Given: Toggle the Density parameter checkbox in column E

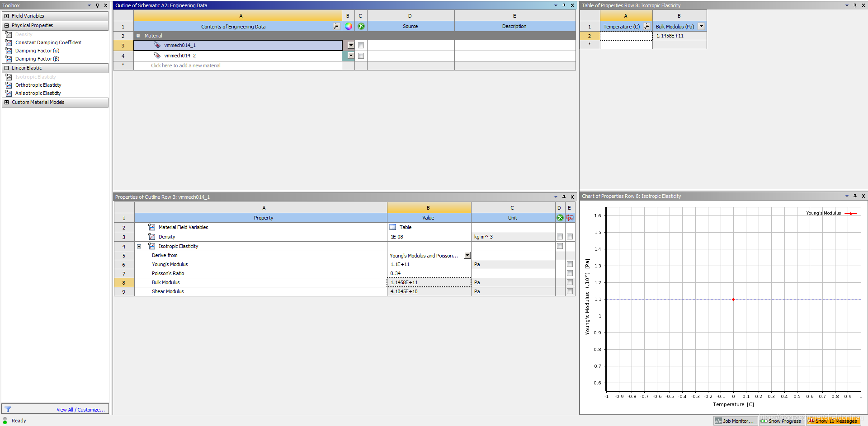Looking at the screenshot, I should click(x=570, y=237).
